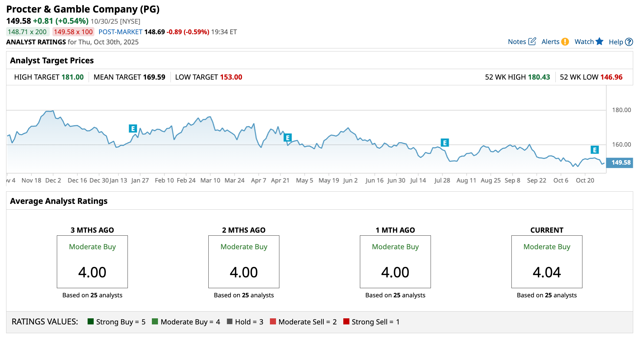The width and height of the screenshot is (644, 340).
Task: Click the Watch star icon
Action: coord(599,41)
